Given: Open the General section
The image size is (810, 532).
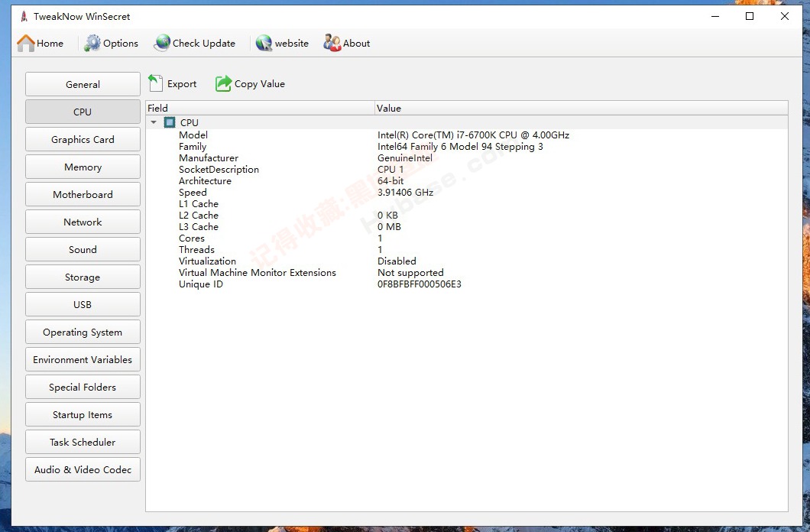Looking at the screenshot, I should click(83, 84).
